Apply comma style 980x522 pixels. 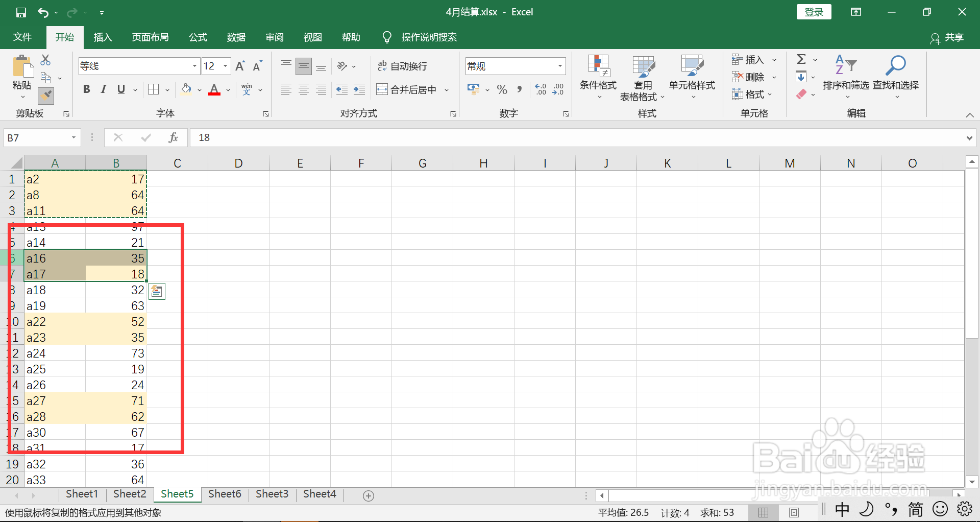(x=520, y=89)
